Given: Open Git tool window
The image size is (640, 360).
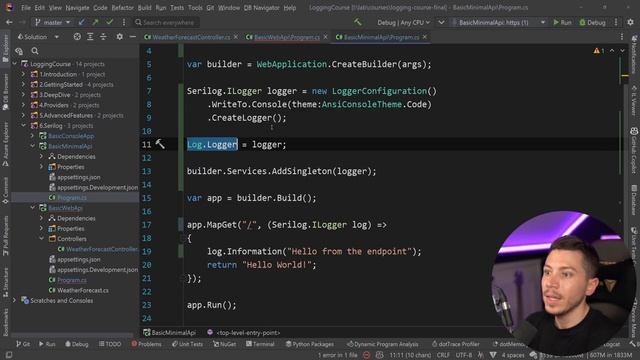Looking at the screenshot, I should 23,344.
